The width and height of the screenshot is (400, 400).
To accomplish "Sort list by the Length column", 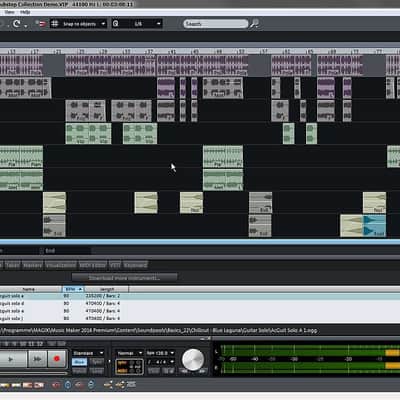I will coord(106,289).
